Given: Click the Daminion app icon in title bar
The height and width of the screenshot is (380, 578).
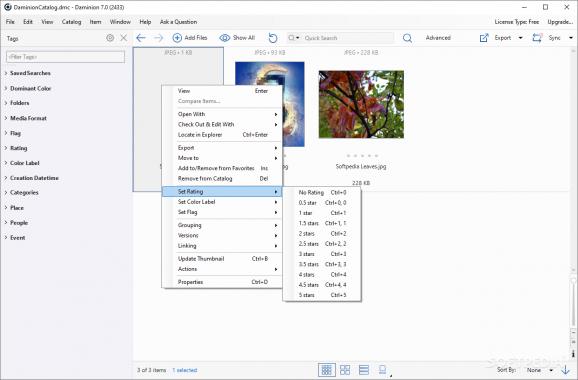Looking at the screenshot, I should tap(8, 7).
